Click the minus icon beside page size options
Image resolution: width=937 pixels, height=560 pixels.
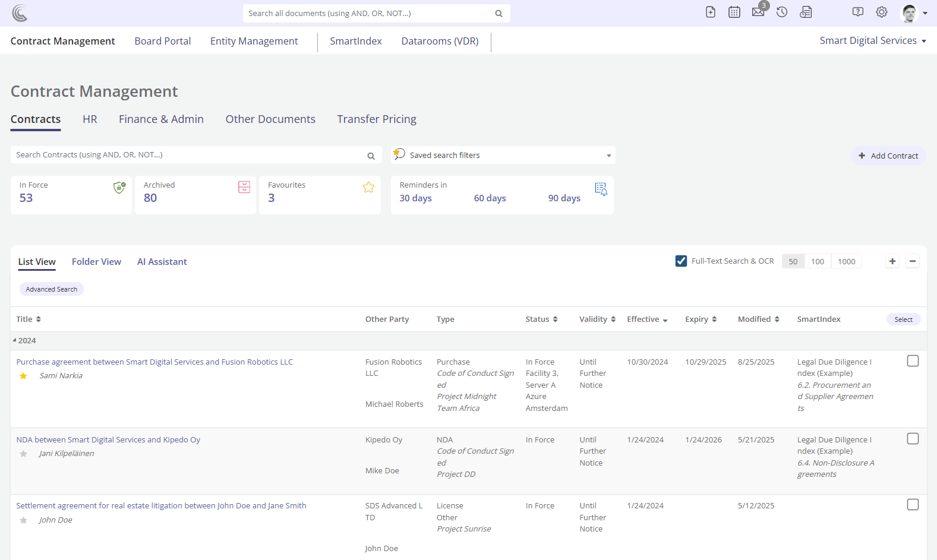(x=913, y=261)
